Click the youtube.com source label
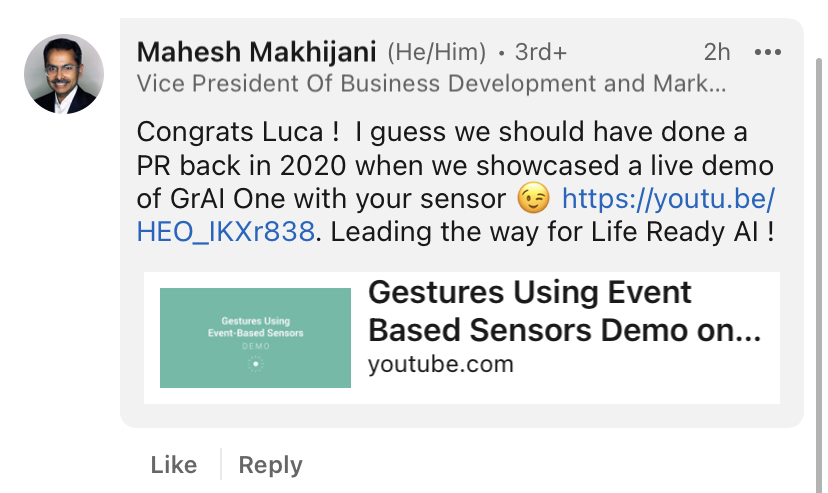The width and height of the screenshot is (828, 493). click(x=440, y=364)
